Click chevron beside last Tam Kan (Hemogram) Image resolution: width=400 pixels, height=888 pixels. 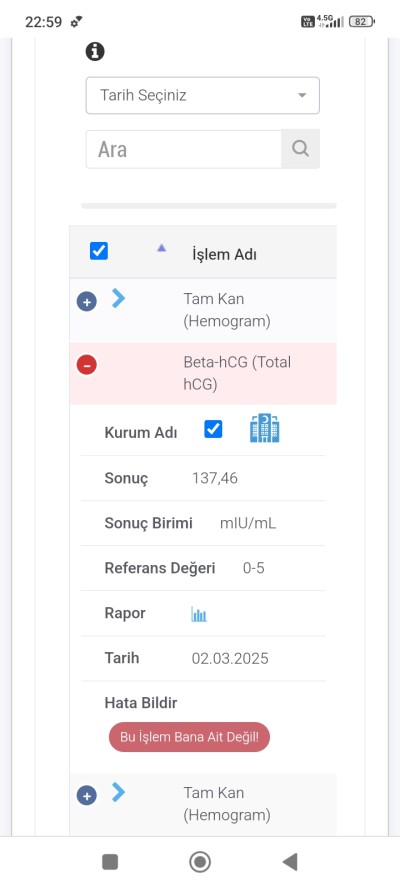[x=118, y=792]
